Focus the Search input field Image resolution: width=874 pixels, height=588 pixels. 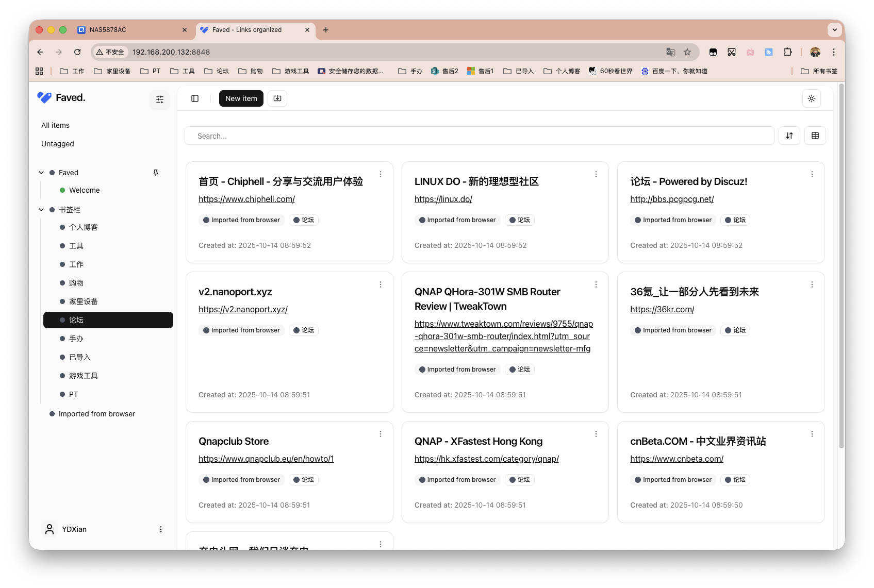(479, 136)
